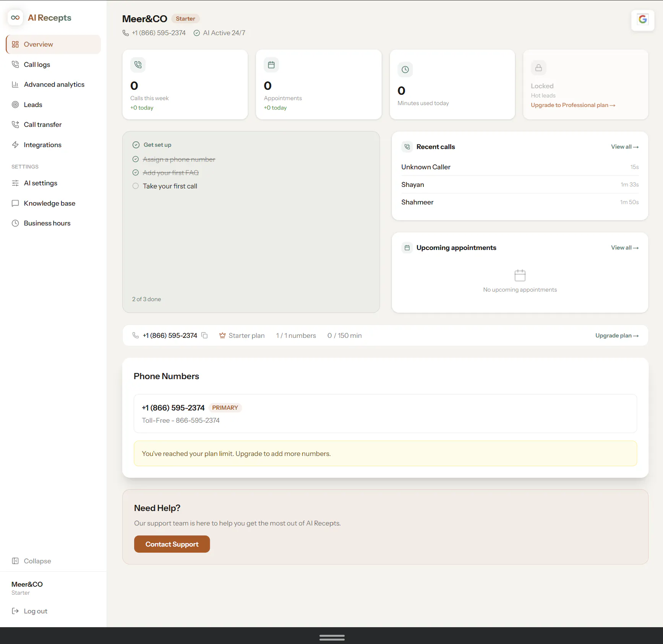Click the Call transfer phone icon
The height and width of the screenshot is (644, 663).
click(x=15, y=125)
